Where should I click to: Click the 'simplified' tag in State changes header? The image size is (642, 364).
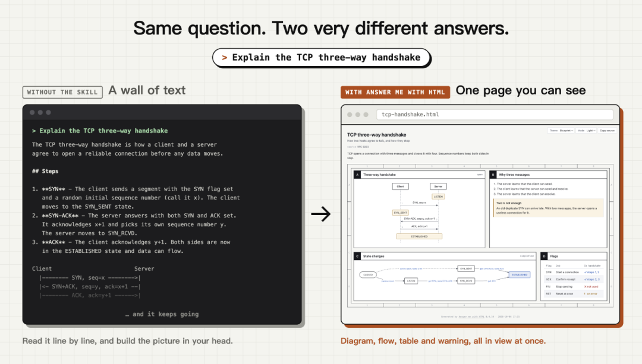(527, 256)
